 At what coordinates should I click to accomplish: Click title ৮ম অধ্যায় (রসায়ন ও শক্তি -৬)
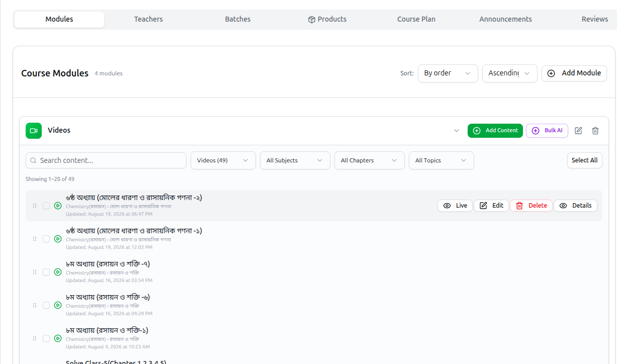coord(108,297)
